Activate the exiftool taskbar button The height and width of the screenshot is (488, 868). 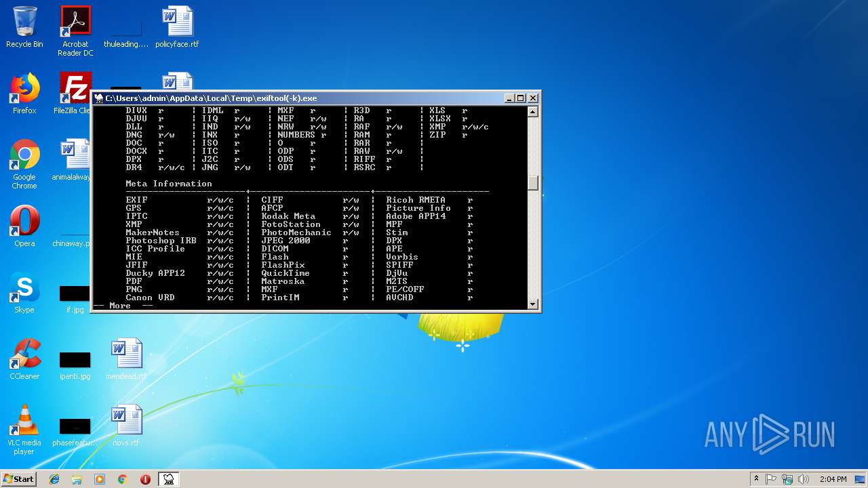point(168,479)
